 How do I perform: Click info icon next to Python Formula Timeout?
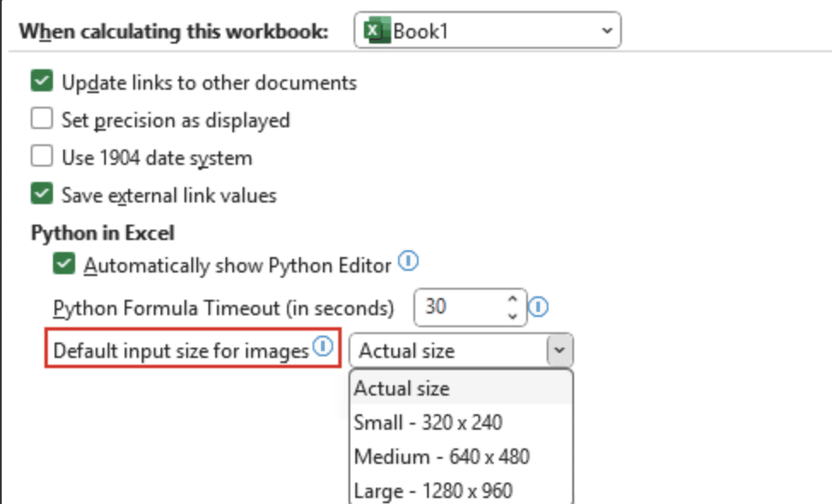(538, 306)
